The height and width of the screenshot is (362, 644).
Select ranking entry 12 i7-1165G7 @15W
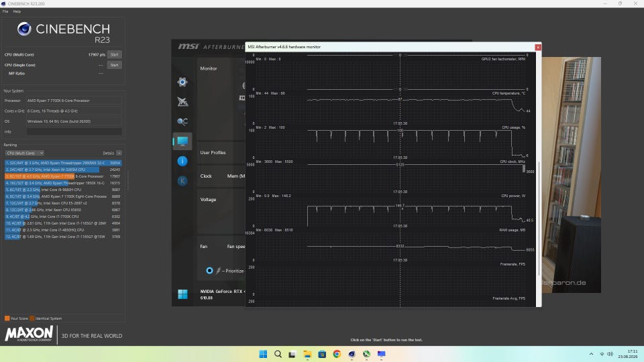(63, 237)
